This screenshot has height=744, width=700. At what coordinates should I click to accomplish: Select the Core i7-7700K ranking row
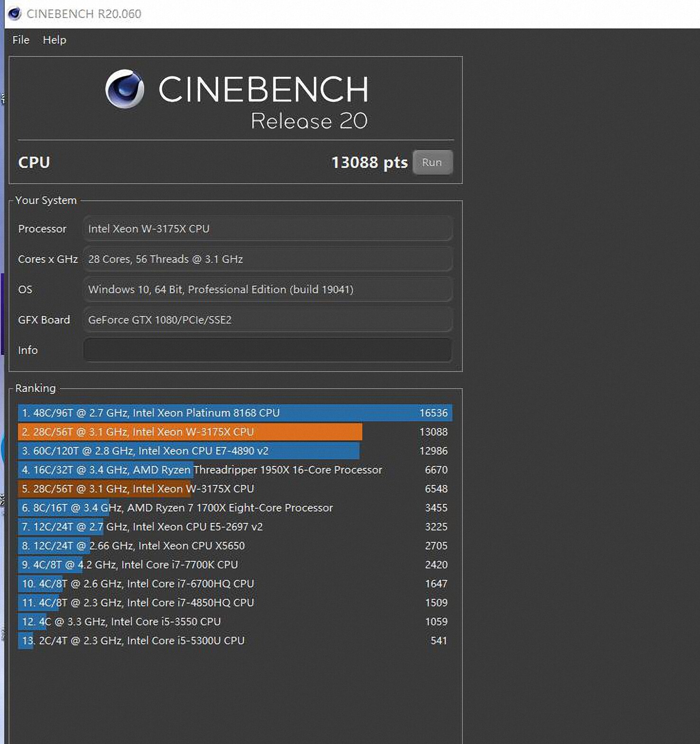(235, 565)
